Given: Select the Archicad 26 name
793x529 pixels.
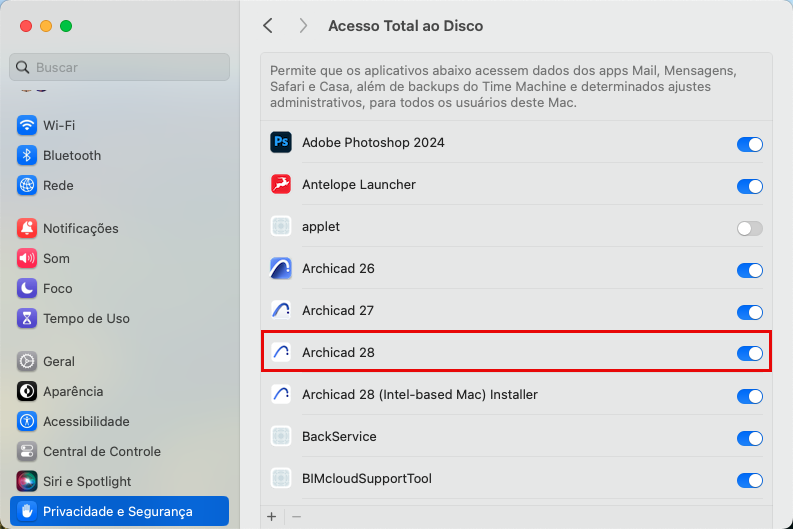Looking at the screenshot, I should coord(338,269).
